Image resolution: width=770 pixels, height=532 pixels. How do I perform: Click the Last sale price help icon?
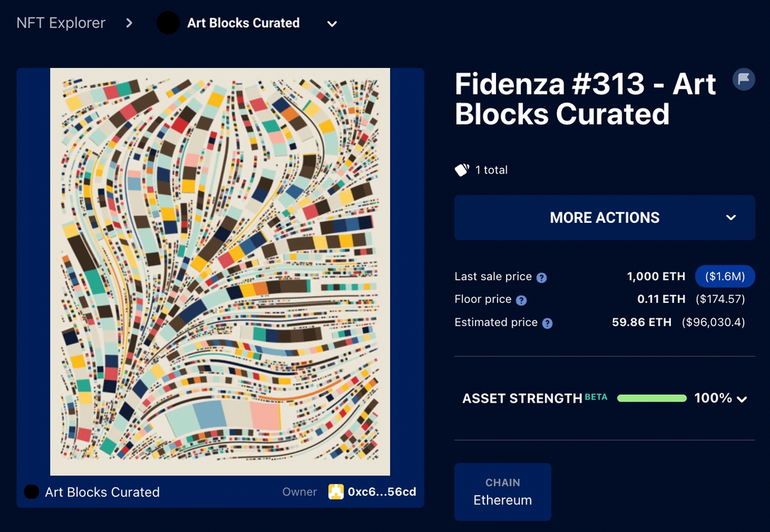(541, 277)
